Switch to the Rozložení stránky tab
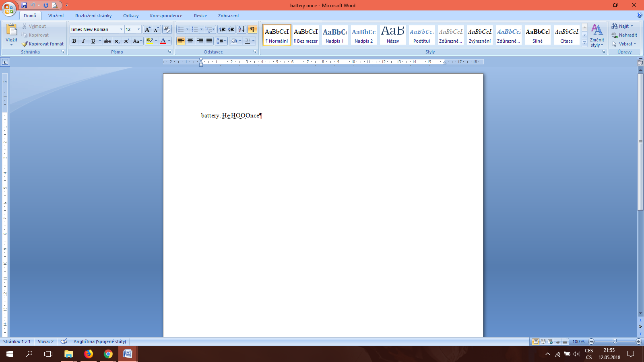Screen dimensions: 644x362 [x=93, y=16]
